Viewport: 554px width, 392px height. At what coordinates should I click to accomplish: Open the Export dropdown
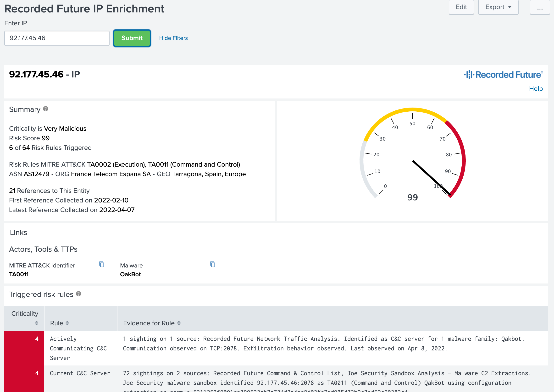coord(498,7)
